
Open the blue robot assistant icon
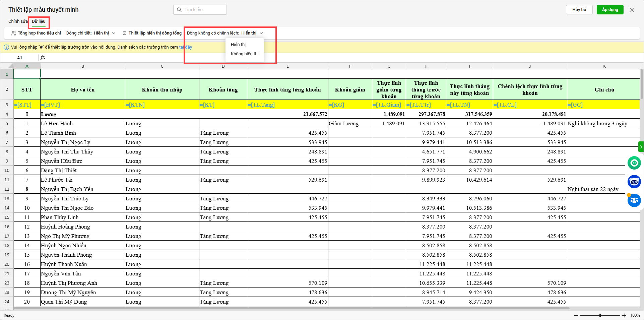click(634, 182)
